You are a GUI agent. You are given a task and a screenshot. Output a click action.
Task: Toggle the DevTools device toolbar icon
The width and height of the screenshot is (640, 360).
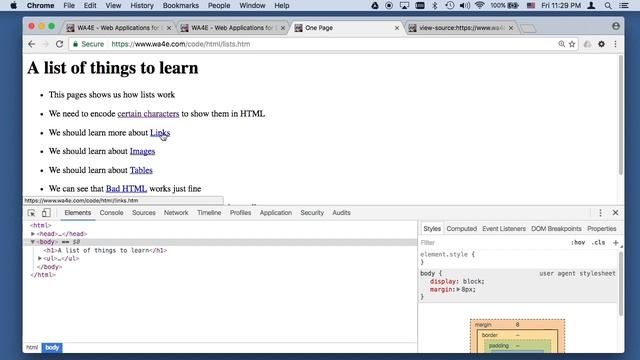pos(46,213)
